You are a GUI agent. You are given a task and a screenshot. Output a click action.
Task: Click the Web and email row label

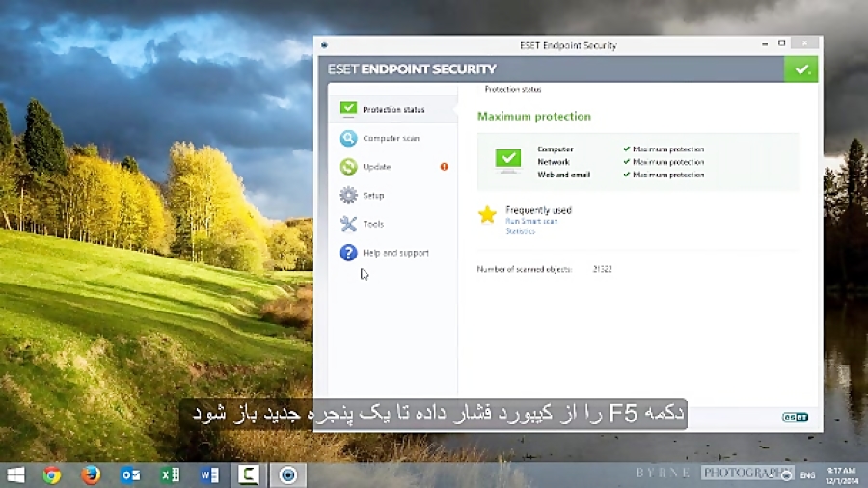coord(563,175)
